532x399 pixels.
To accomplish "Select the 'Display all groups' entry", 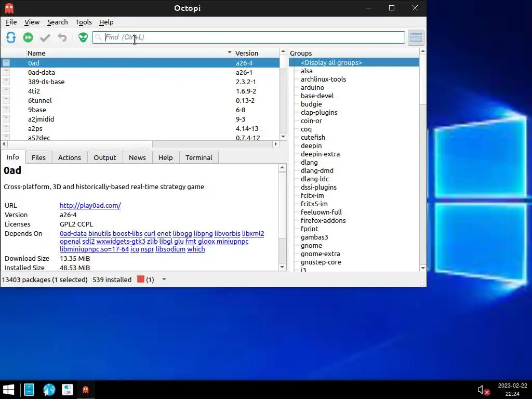I will tap(331, 62).
